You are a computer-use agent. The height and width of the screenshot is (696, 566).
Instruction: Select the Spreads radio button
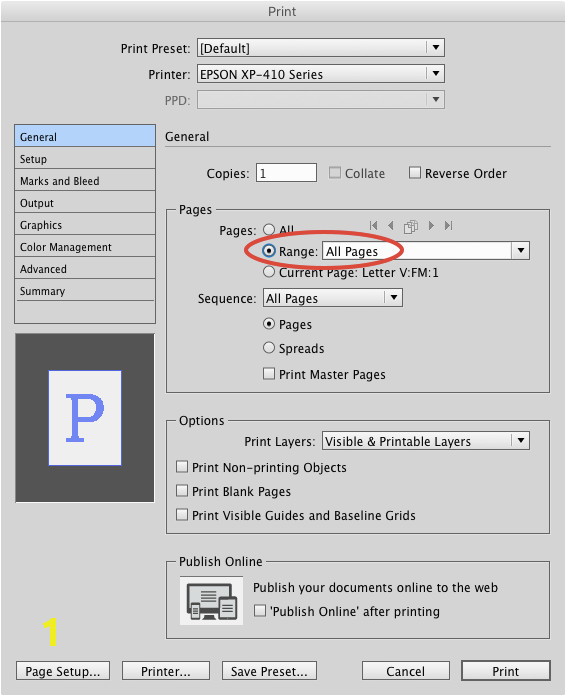[x=269, y=348]
